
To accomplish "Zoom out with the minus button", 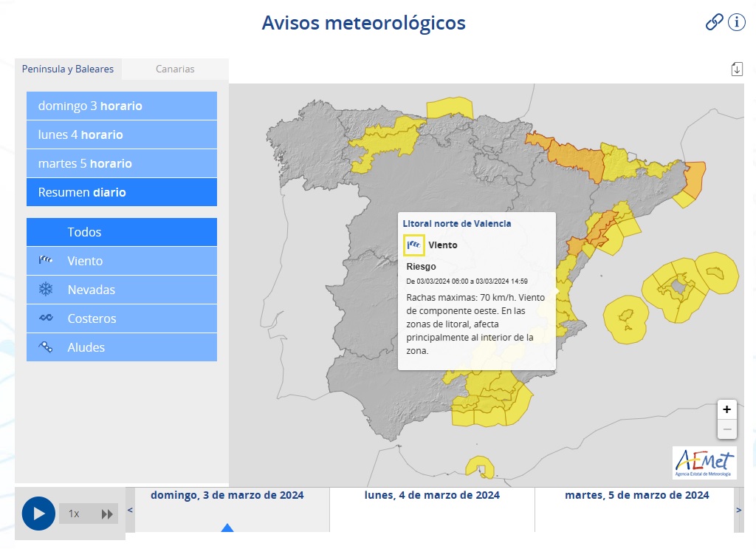I will point(726,429).
